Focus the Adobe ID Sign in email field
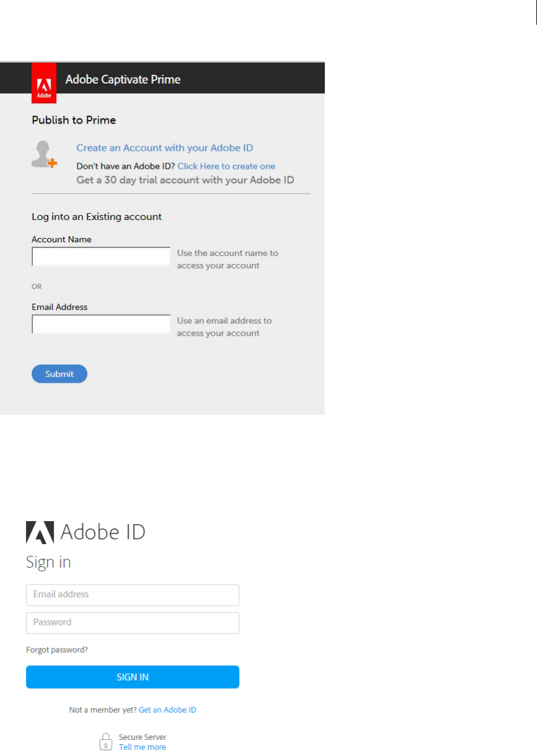Viewport: 537px width, 756px height. tap(132, 595)
